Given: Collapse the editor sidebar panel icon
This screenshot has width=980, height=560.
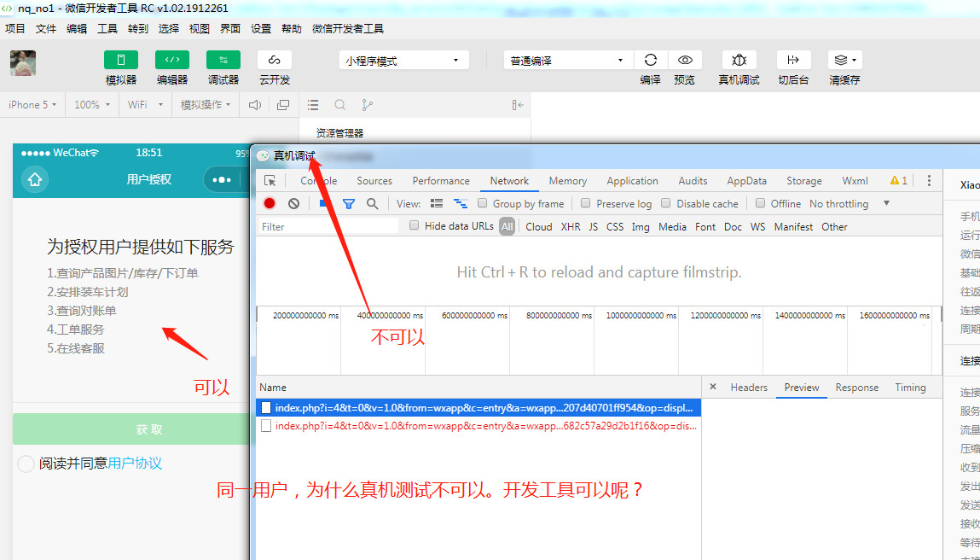Looking at the screenshot, I should pyautogui.click(x=518, y=105).
